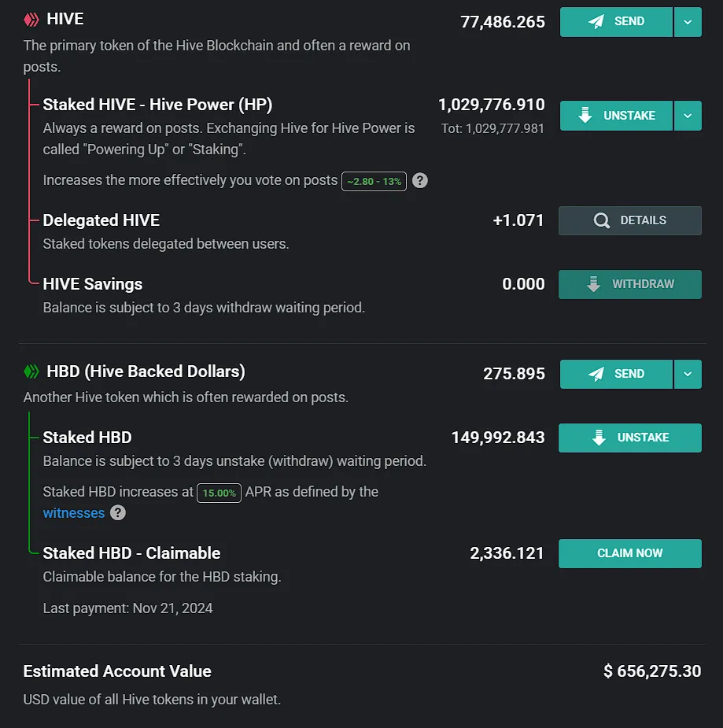723x728 pixels.
Task: Claim staked HBD interest with Claim Now
Action: click(630, 553)
